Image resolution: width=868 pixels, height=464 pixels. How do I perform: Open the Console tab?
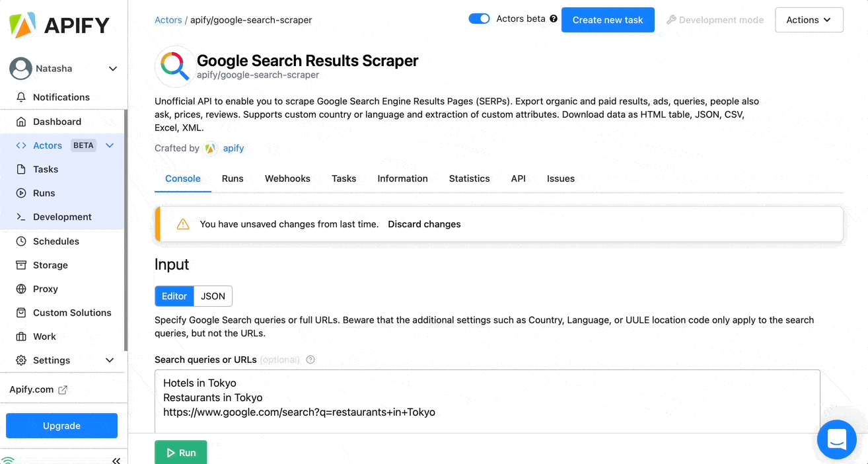pos(183,178)
